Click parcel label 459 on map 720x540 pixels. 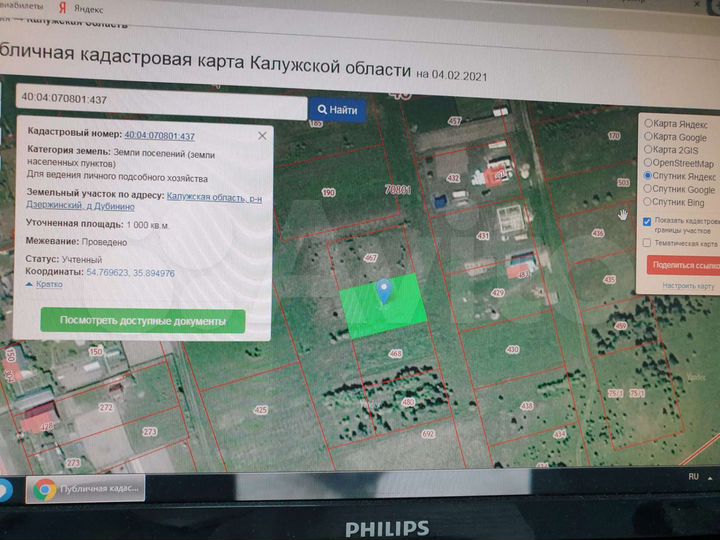click(621, 326)
